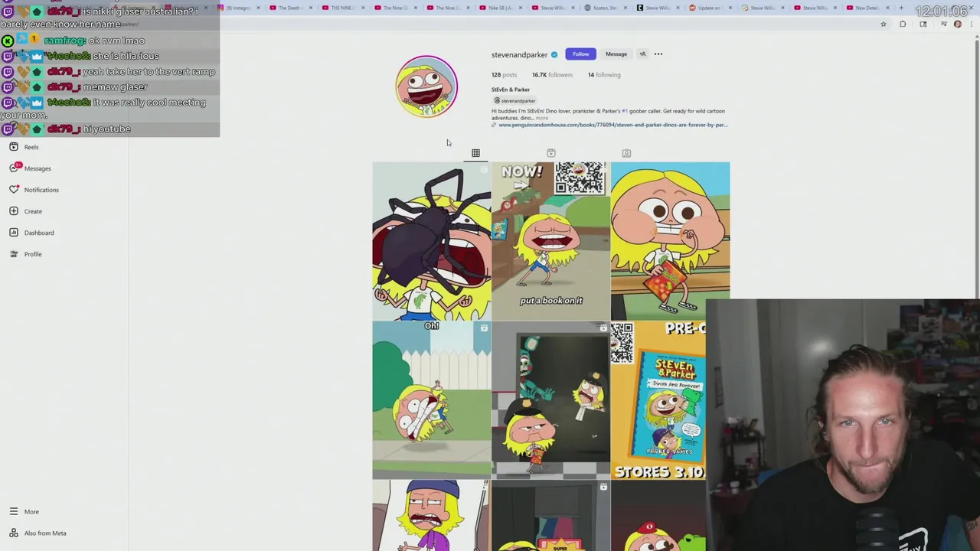Go to Profile in sidebar
This screenshot has width=980, height=551.
26,254
